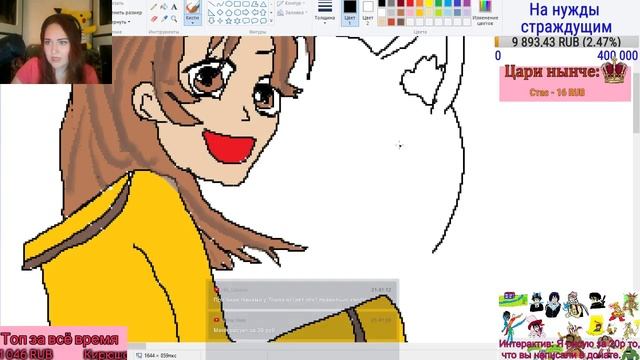This screenshot has width=640, height=360.
Task: Choose the diamond shape
Action: click(220, 13)
